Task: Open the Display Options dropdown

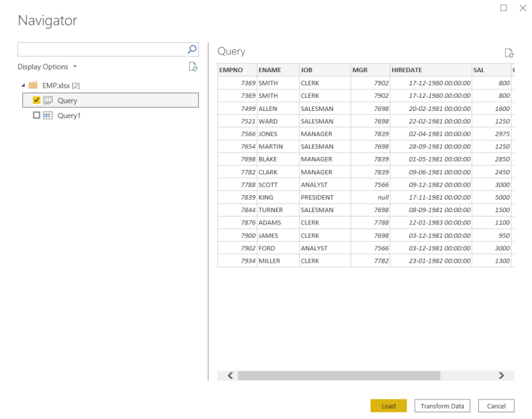Action: pyautogui.click(x=47, y=67)
